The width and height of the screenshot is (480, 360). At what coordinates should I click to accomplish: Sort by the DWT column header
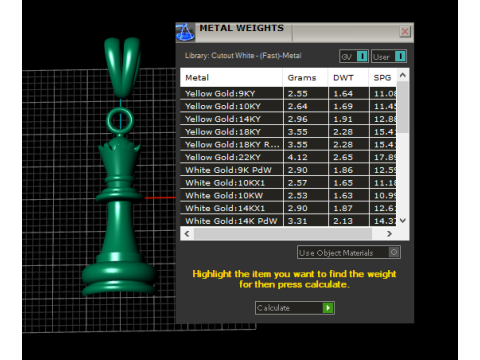(x=349, y=78)
